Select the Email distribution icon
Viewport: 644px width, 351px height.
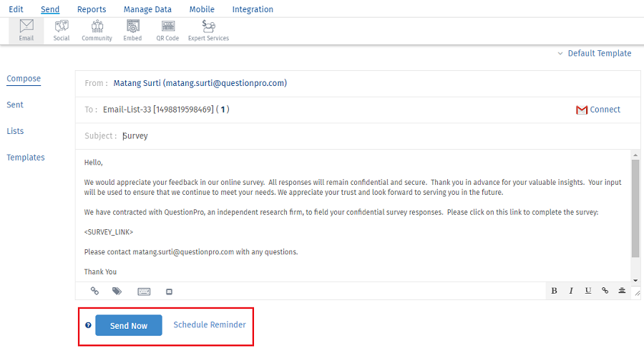pos(26,30)
